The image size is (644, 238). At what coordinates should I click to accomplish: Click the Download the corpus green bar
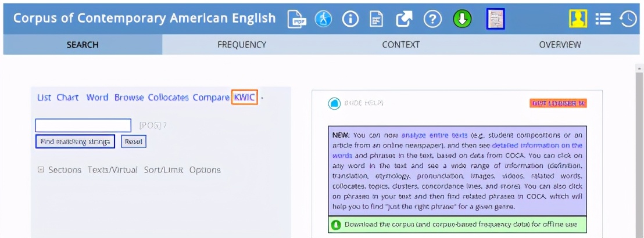point(457,225)
